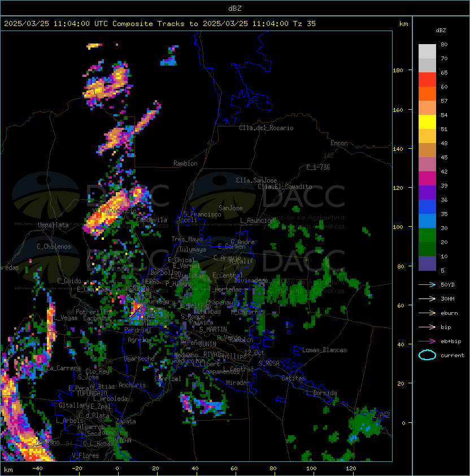Select the light gray 80 dBZ color swatch
The image size is (470, 476).
click(427, 51)
